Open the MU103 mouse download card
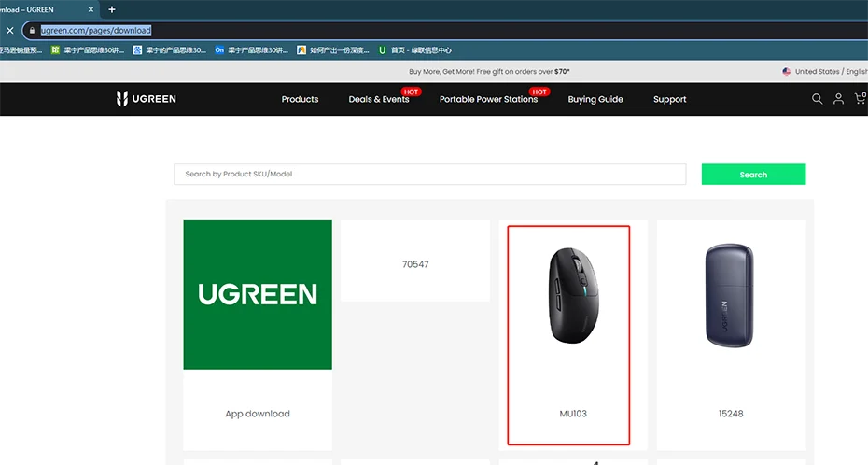Image resolution: width=868 pixels, height=465 pixels. point(568,335)
